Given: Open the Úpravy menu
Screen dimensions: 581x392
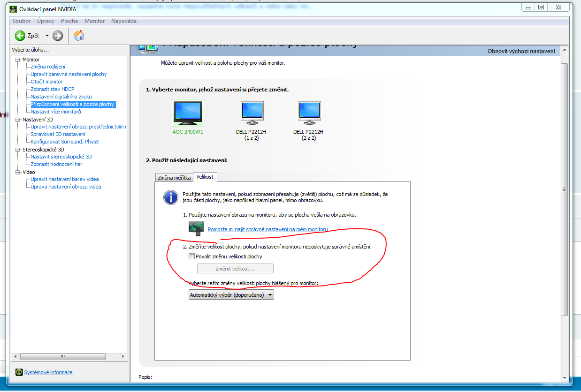Looking at the screenshot, I should pos(46,21).
